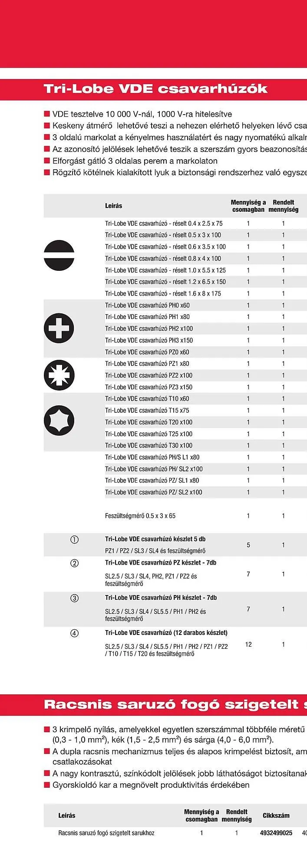Select the circled number 1 marker
The height and width of the screenshot is (868, 307).
(75, 539)
